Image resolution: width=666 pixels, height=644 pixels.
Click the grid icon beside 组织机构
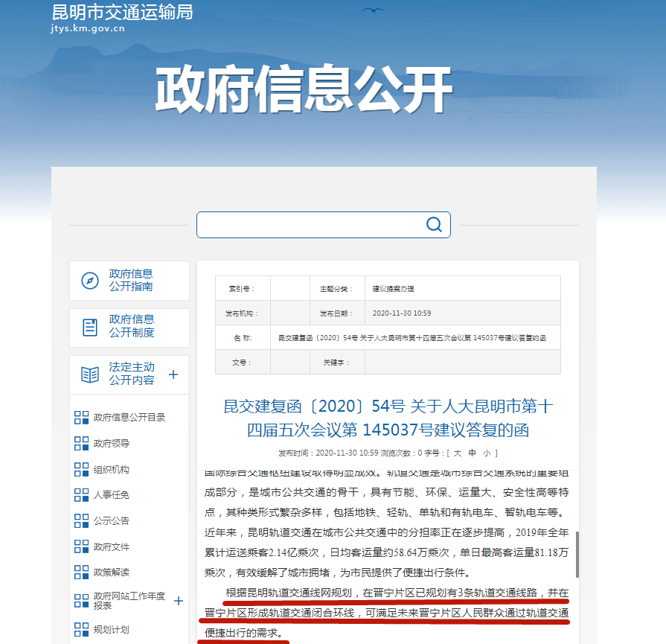click(x=81, y=469)
